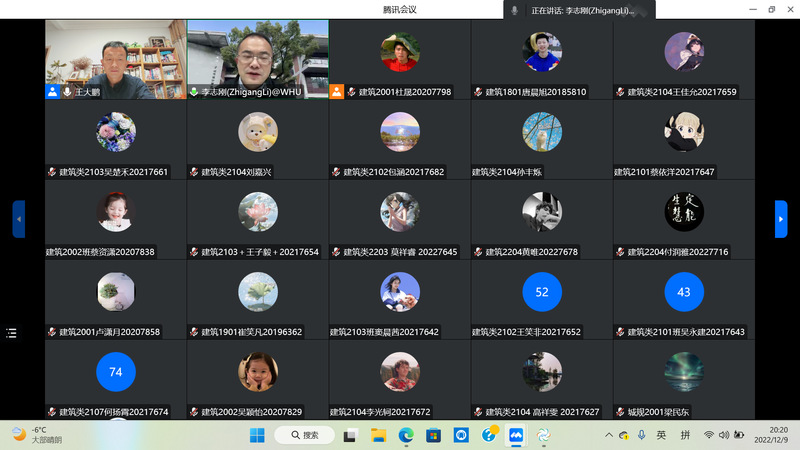
Task: Click the Tencent Meeting icon in the taskbar
Action: (516, 435)
